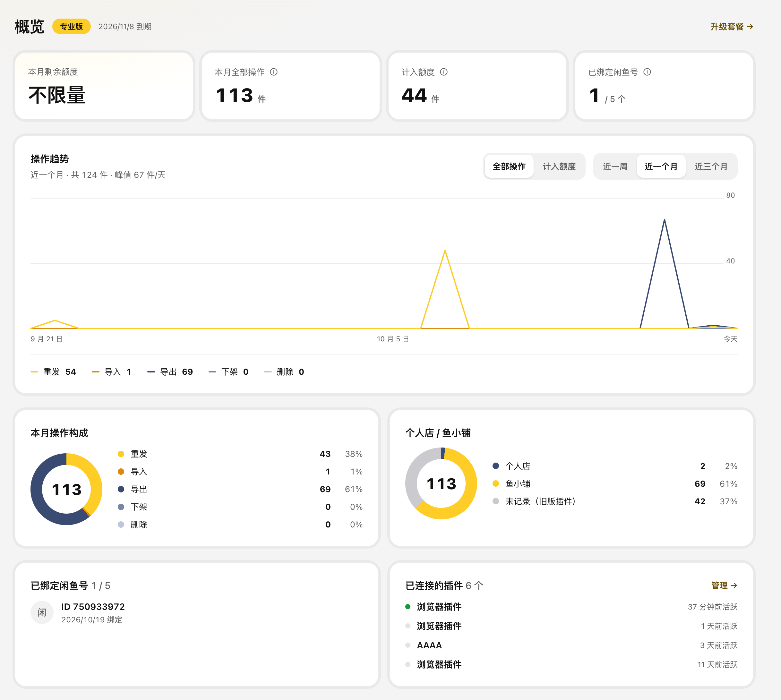Switch to 近三个月 time range

coord(711,166)
